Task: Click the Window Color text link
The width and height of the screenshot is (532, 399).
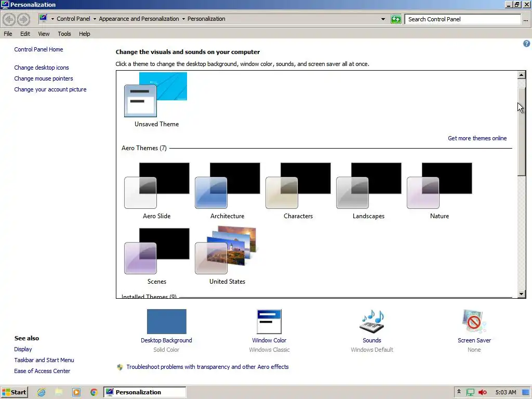Action: pos(269,340)
